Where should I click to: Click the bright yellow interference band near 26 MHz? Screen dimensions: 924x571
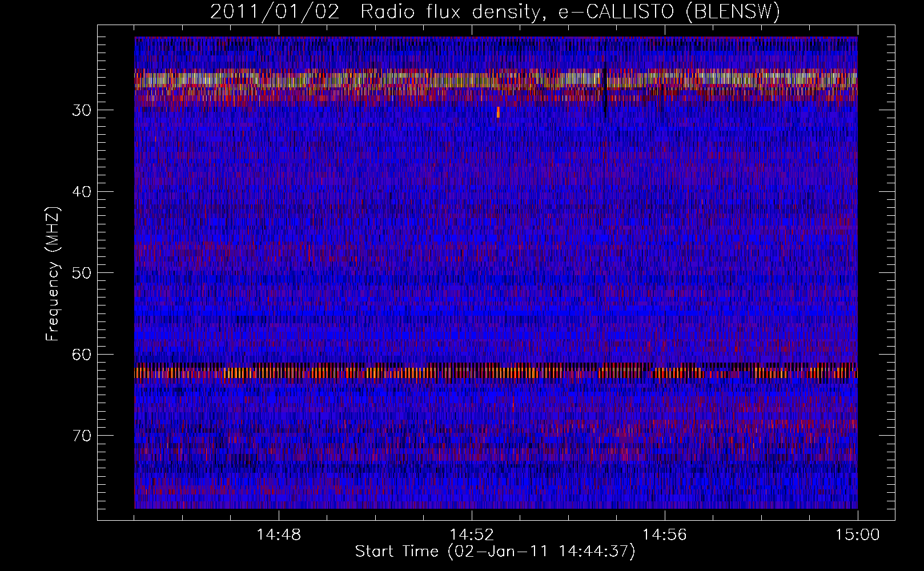coord(496,79)
